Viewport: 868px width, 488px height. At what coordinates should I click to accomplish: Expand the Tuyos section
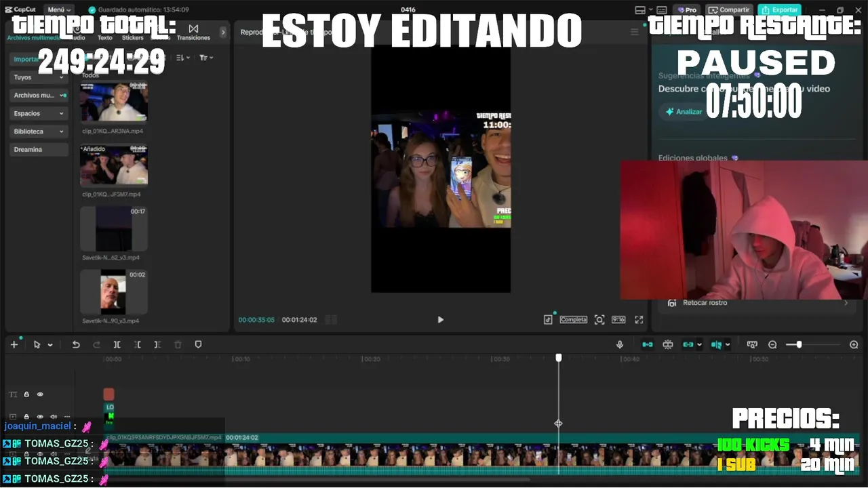(x=39, y=77)
